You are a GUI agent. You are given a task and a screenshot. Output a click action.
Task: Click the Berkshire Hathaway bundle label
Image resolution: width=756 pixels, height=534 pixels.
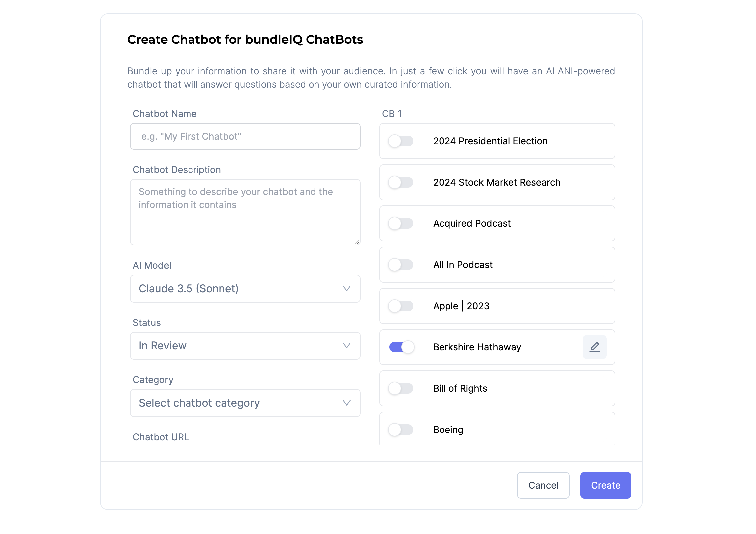click(477, 347)
